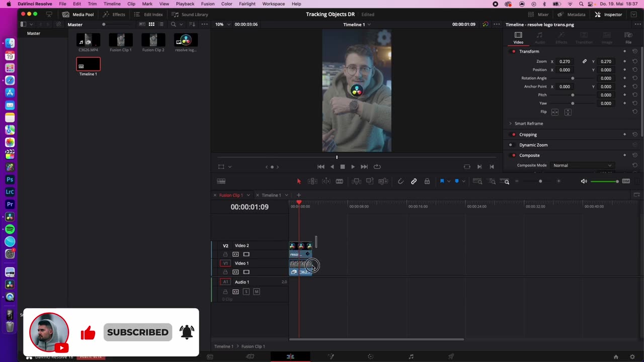This screenshot has width=644, height=362.
Task: Open the Fusion page icon at bottom
Action: (x=331, y=357)
